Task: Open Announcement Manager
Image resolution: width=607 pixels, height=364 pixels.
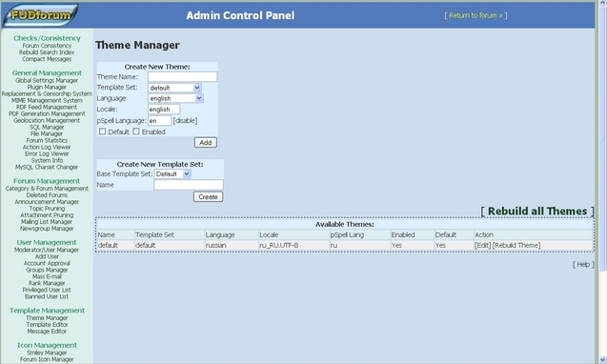Action: (47, 202)
